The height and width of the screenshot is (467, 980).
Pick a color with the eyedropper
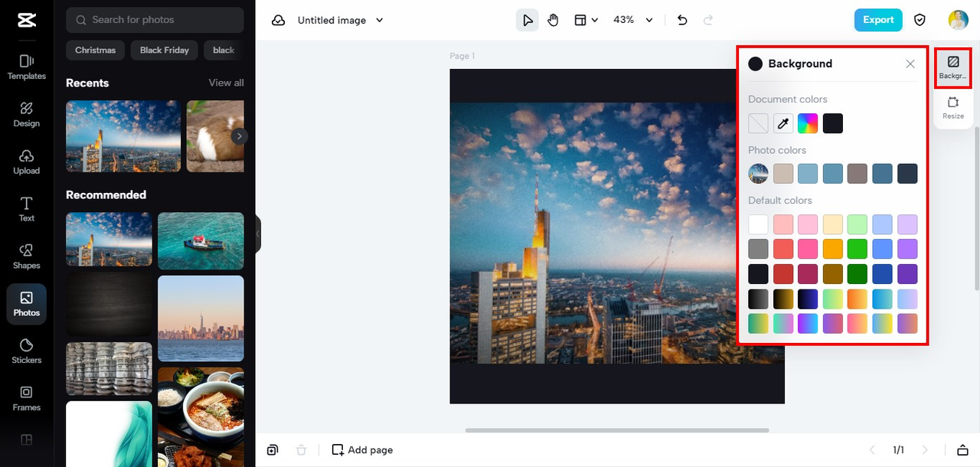click(x=783, y=123)
